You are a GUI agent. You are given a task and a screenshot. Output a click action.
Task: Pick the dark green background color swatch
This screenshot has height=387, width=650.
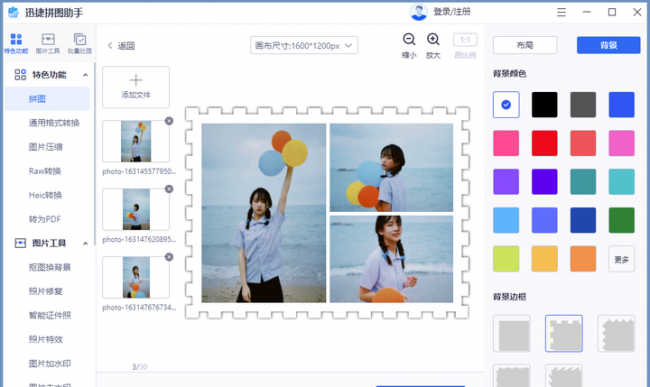621,220
